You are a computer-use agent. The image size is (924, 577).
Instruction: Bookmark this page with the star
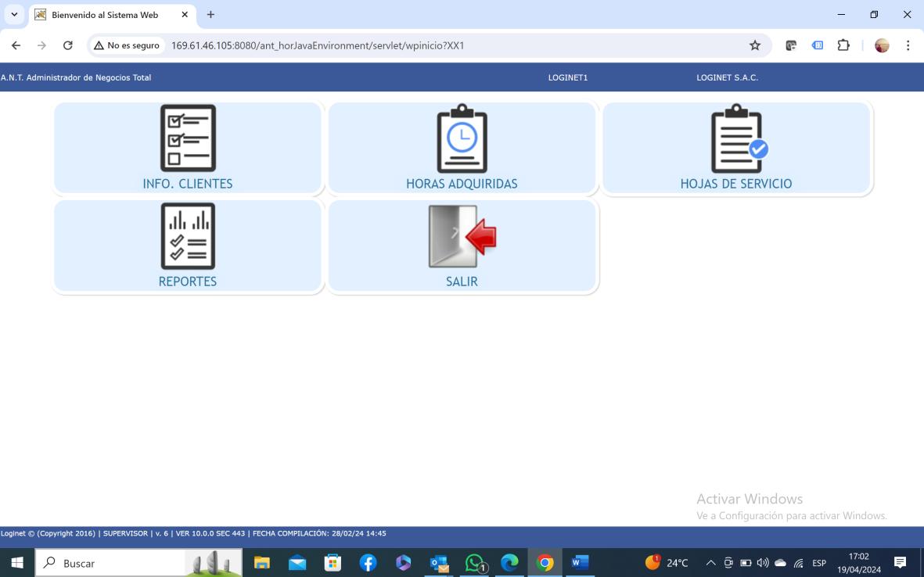755,45
